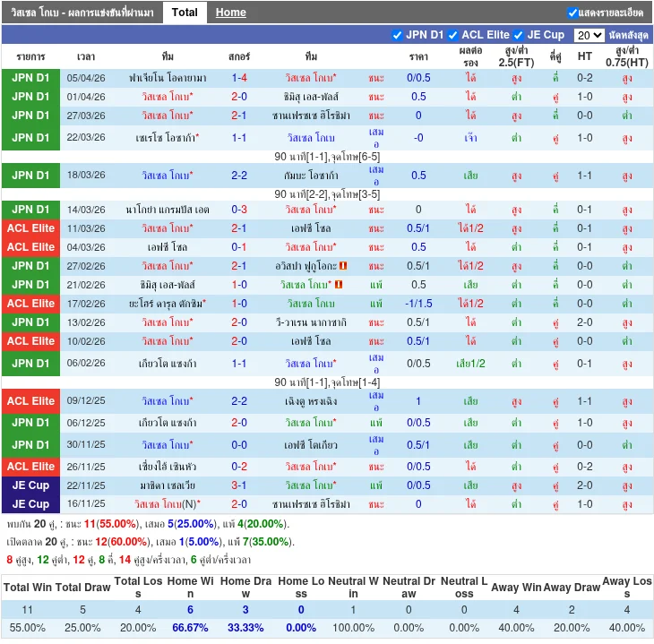Open the 1-4 score of ฟาเจียโน โอคายามา match
654x644 pixels.
tap(239, 78)
